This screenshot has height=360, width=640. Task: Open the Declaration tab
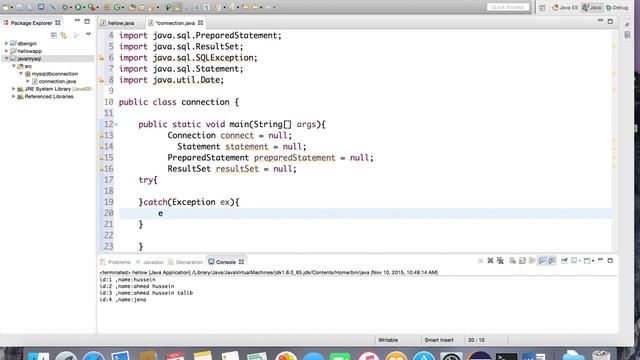coord(186,262)
